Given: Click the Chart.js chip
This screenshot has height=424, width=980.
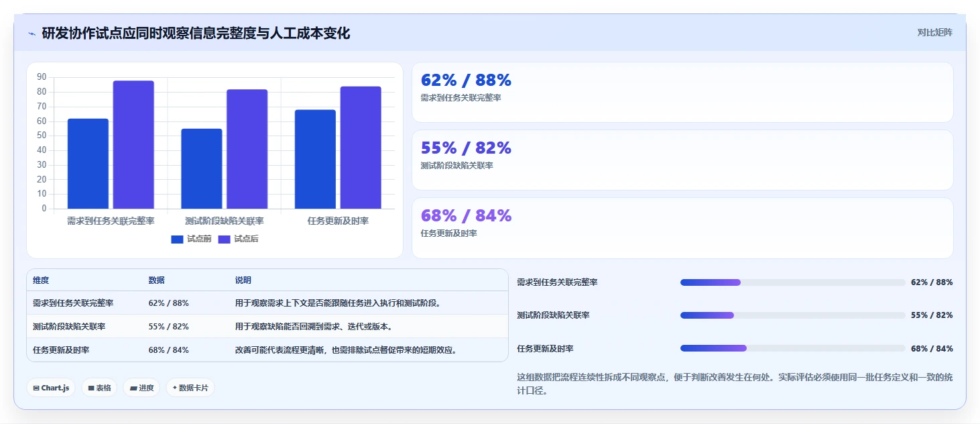Looking at the screenshot, I should point(51,388).
